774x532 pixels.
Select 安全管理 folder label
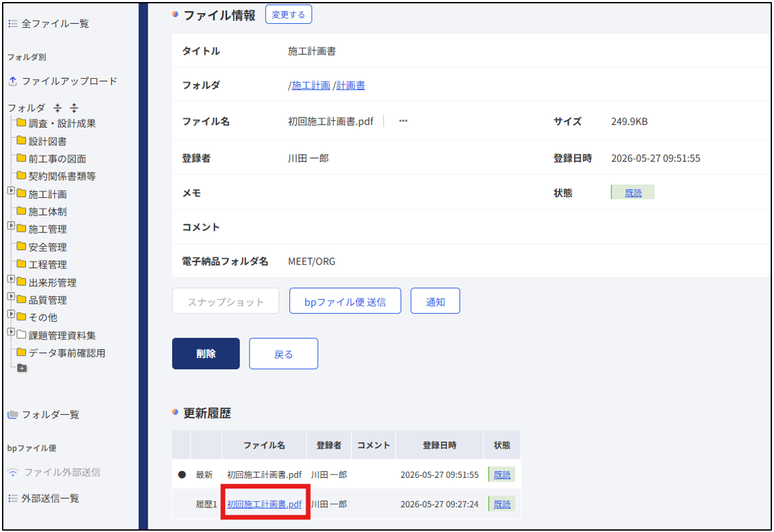click(x=48, y=247)
